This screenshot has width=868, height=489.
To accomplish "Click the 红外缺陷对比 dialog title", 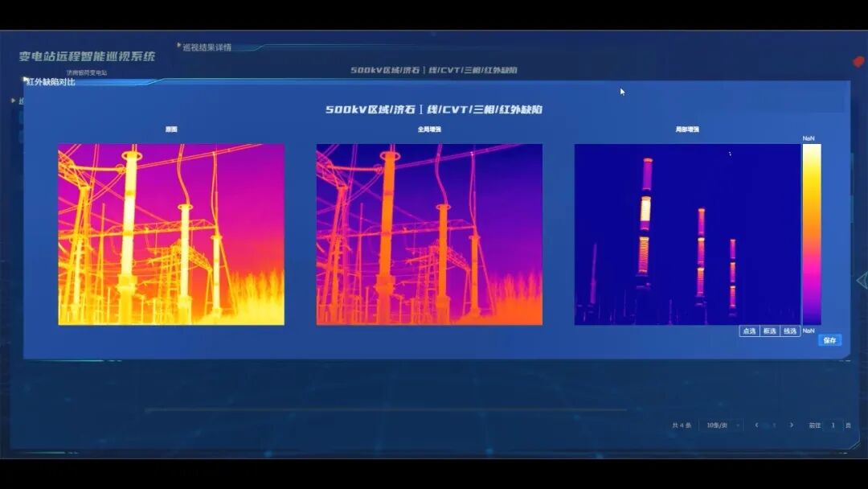I will [51, 81].
